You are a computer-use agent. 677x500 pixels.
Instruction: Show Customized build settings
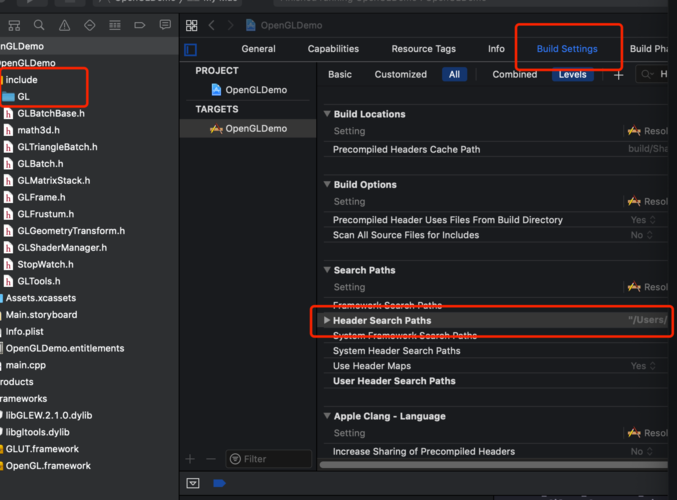pyautogui.click(x=401, y=74)
